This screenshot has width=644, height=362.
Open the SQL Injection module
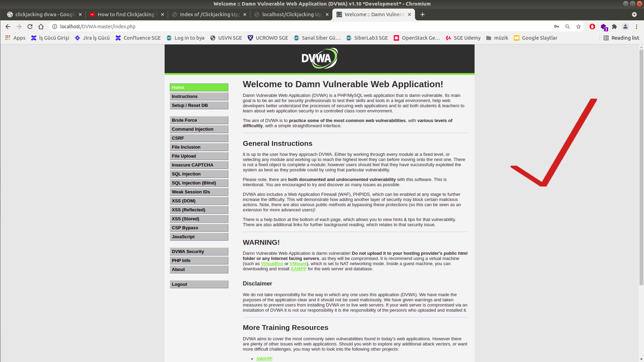click(199, 174)
